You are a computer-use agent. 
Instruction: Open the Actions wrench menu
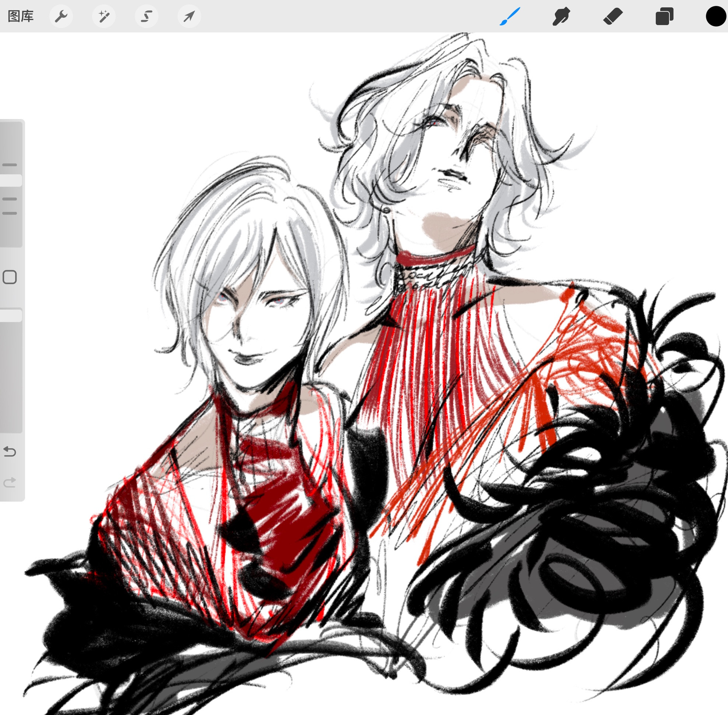[61, 16]
